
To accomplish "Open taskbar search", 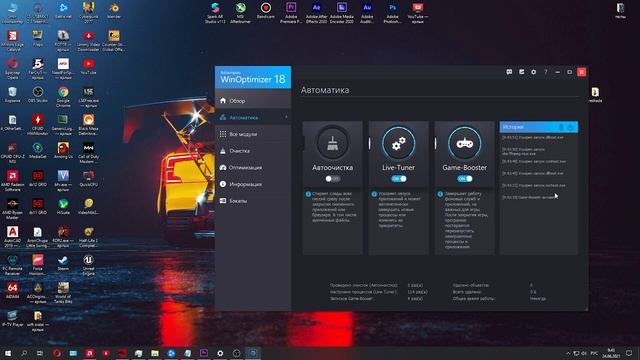I will pos(24,353).
